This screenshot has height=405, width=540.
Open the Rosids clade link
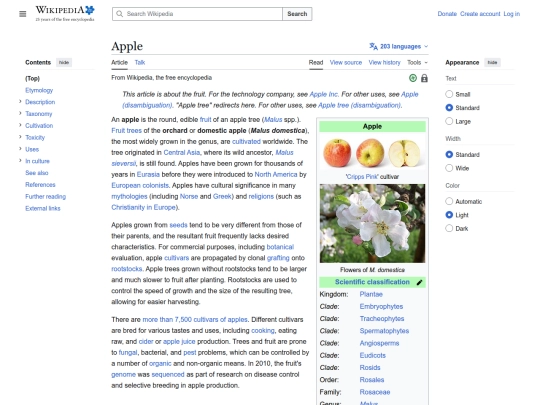[x=370, y=368]
